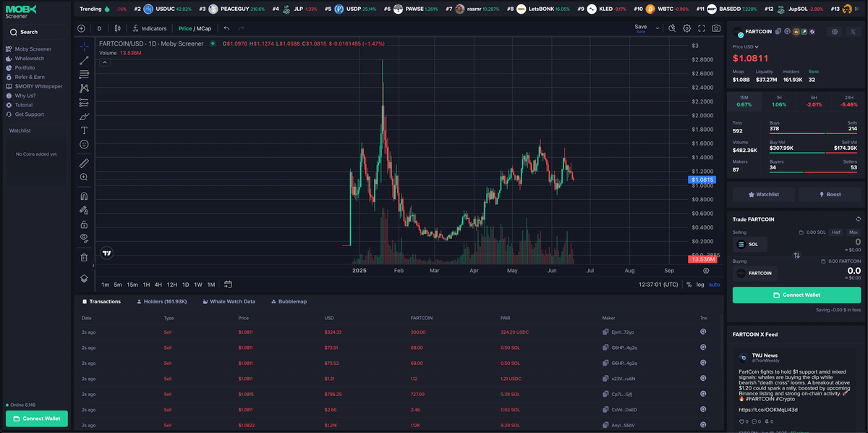Viewport: 868px width, 433px height.
Task: Toggle Price / MCap chart mode
Action: [195, 28]
